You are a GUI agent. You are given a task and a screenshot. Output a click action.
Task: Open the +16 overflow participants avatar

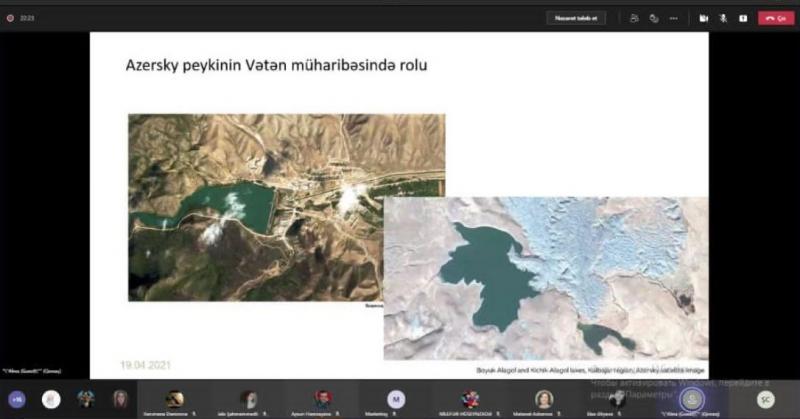(x=17, y=400)
